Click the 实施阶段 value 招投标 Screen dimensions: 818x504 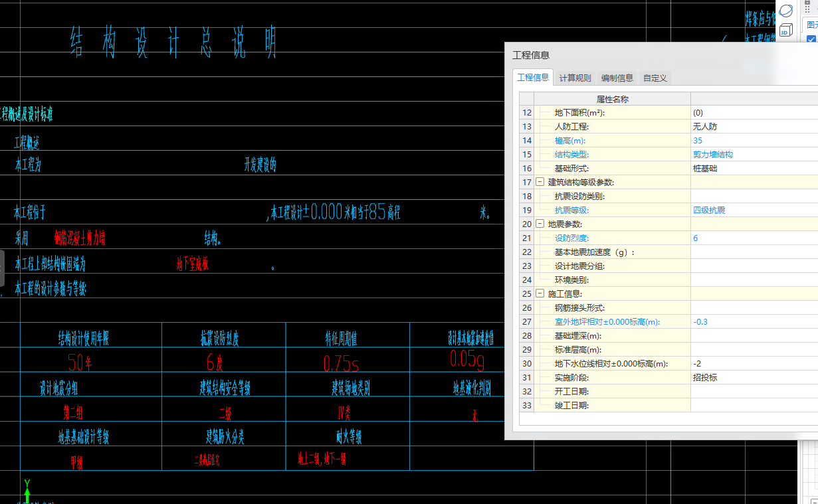tap(704, 378)
